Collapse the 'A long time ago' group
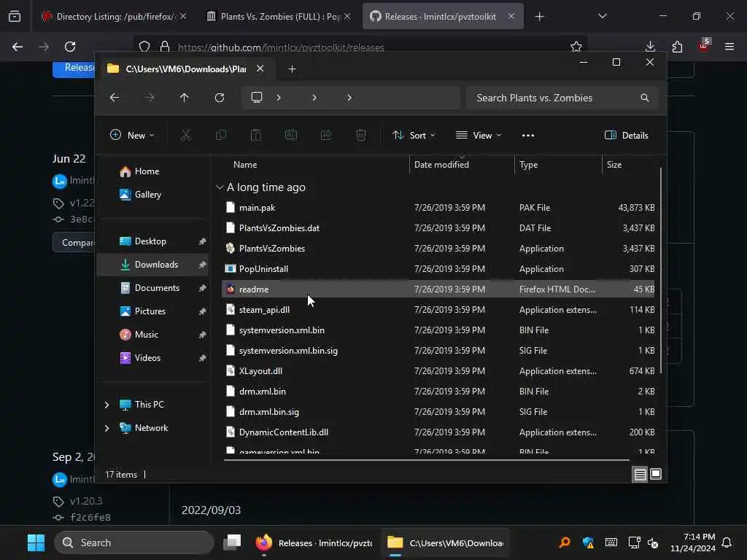The width and height of the screenshot is (747, 560). tap(220, 187)
